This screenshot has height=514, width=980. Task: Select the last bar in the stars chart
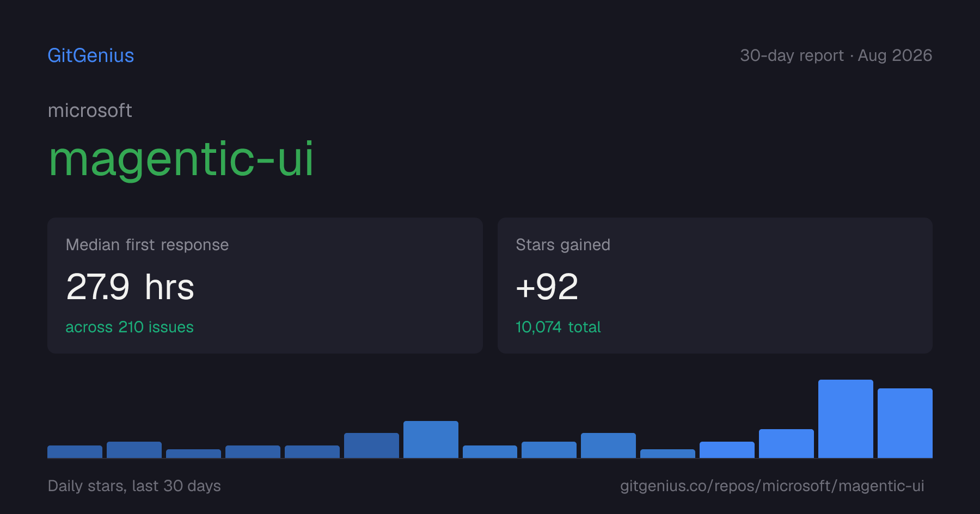pyautogui.click(x=905, y=423)
